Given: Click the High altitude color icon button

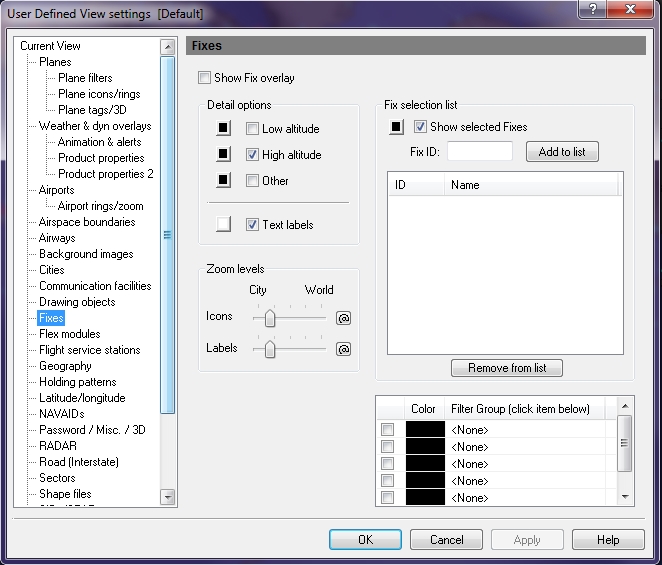Looking at the screenshot, I should pyautogui.click(x=224, y=155).
